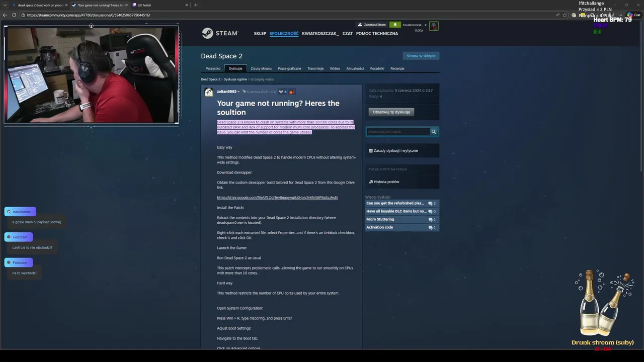Click the thread title 'Your game not running?'
644x362 pixels.
click(x=278, y=108)
